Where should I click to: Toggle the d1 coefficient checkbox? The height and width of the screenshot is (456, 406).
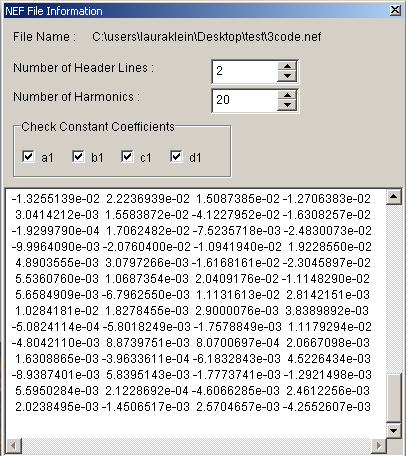[176, 156]
